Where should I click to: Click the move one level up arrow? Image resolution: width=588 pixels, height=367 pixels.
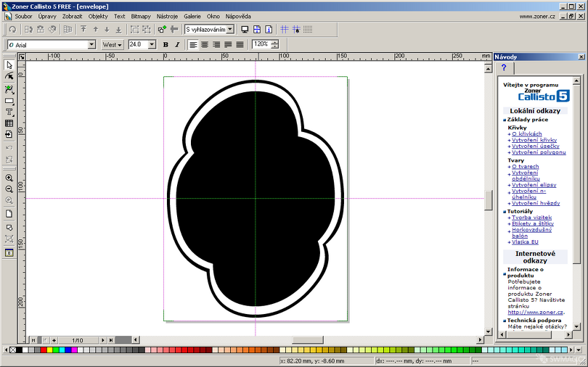click(95, 30)
